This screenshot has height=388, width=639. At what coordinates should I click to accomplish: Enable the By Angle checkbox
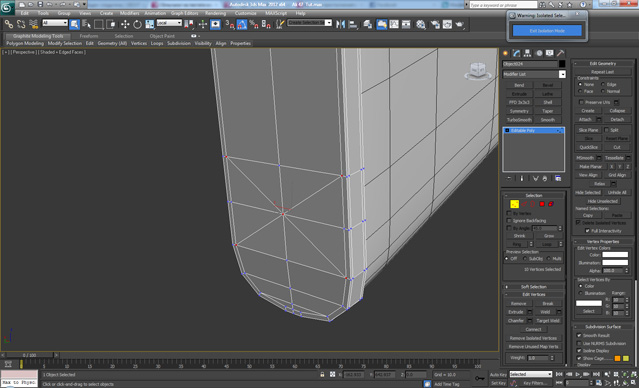tap(509, 228)
